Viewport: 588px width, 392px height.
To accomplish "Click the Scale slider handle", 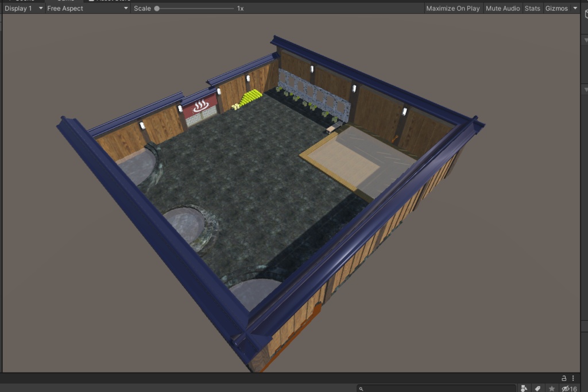I will pos(157,8).
